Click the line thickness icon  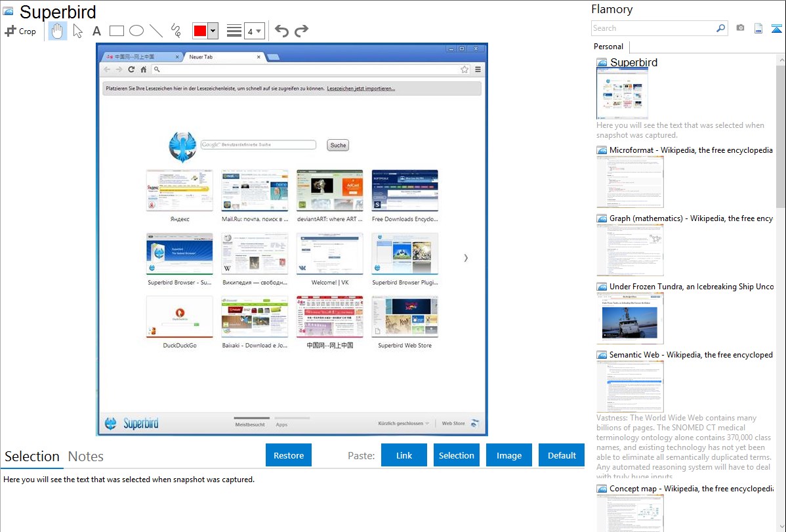(x=234, y=31)
